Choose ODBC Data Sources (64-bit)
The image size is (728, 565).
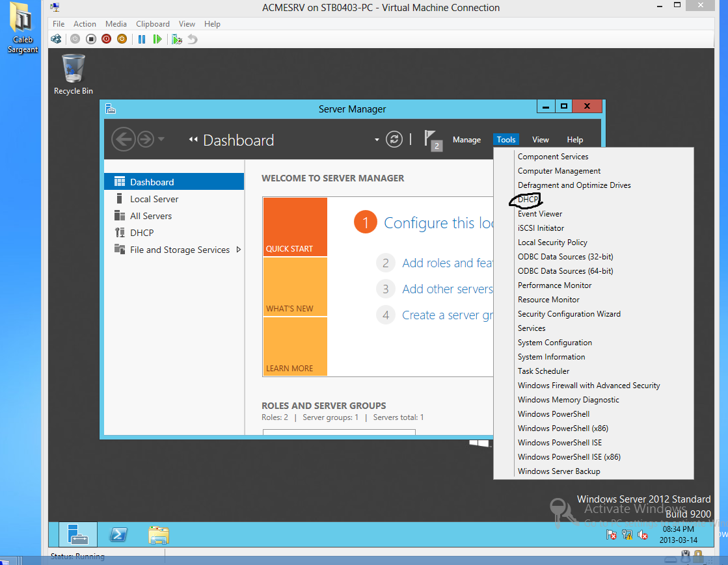565,271
